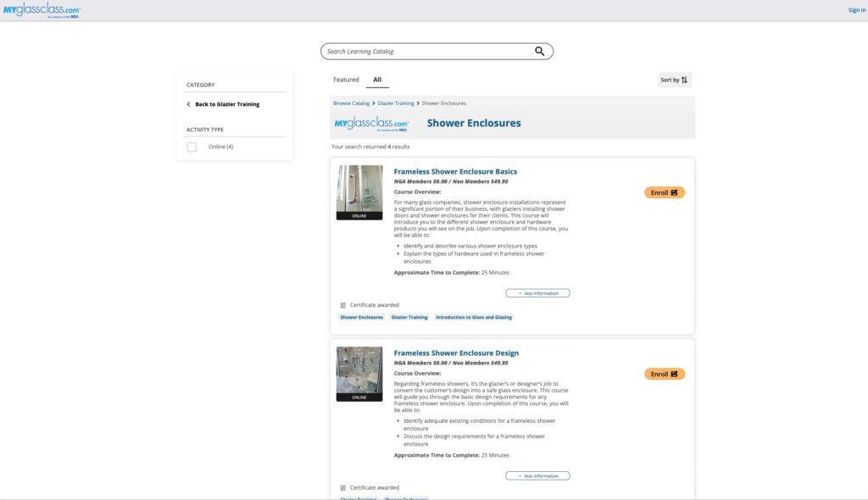Click the Sort by arrows icon

tap(684, 80)
